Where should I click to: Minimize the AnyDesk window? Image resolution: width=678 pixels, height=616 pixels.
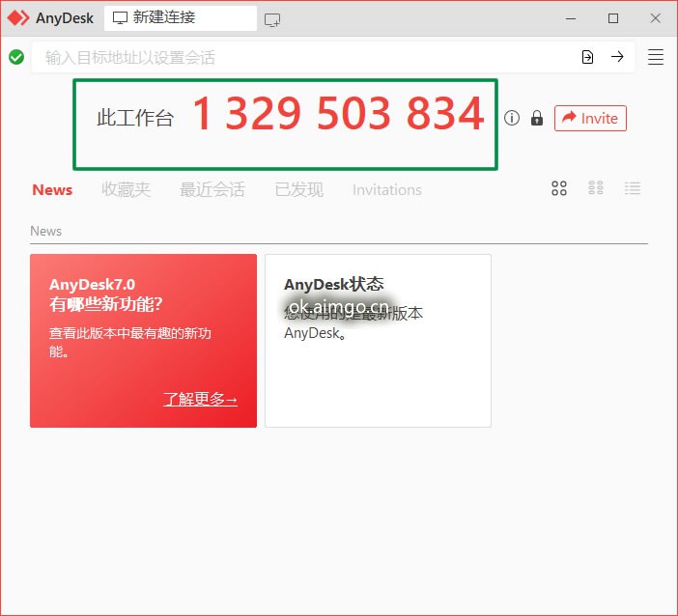(x=571, y=18)
